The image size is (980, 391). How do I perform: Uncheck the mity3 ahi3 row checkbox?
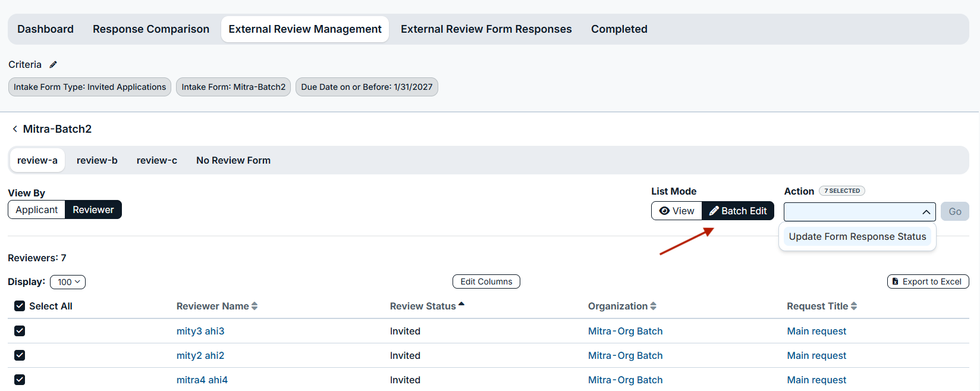pos(20,331)
